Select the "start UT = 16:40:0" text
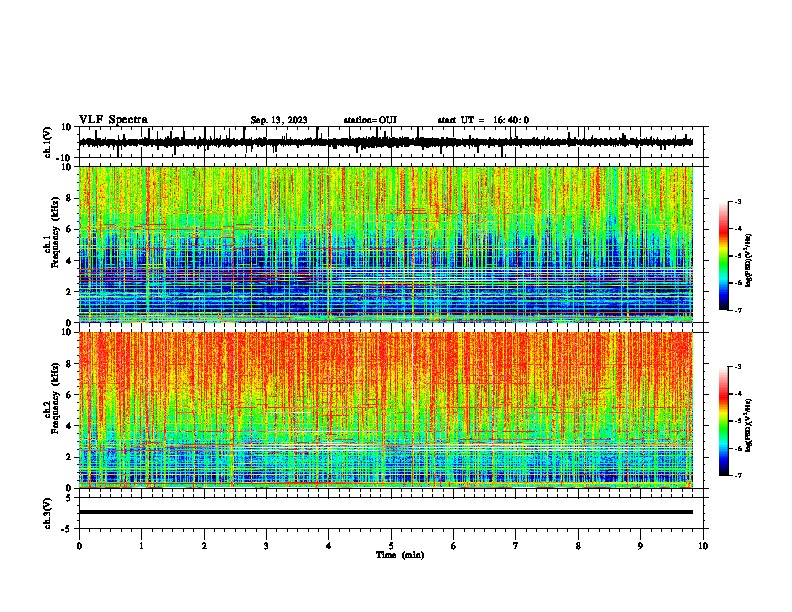Image resolution: width=792 pixels, height=612 pixels. [483, 120]
